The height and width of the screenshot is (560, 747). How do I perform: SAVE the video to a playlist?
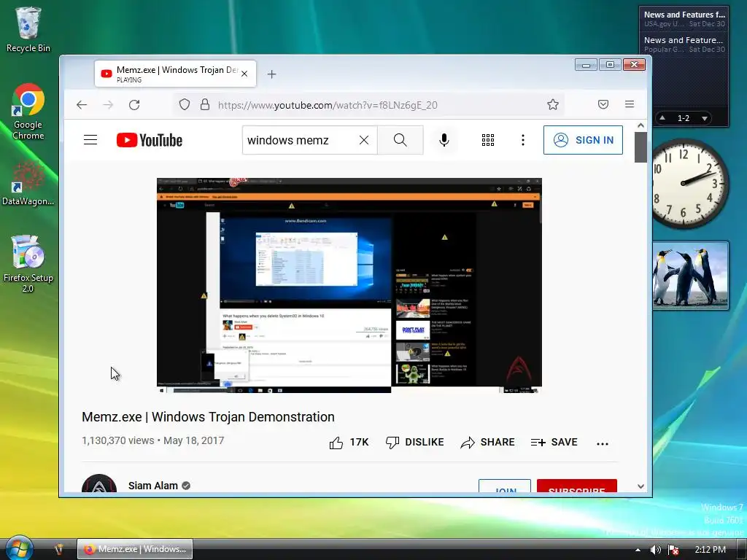[x=554, y=443]
